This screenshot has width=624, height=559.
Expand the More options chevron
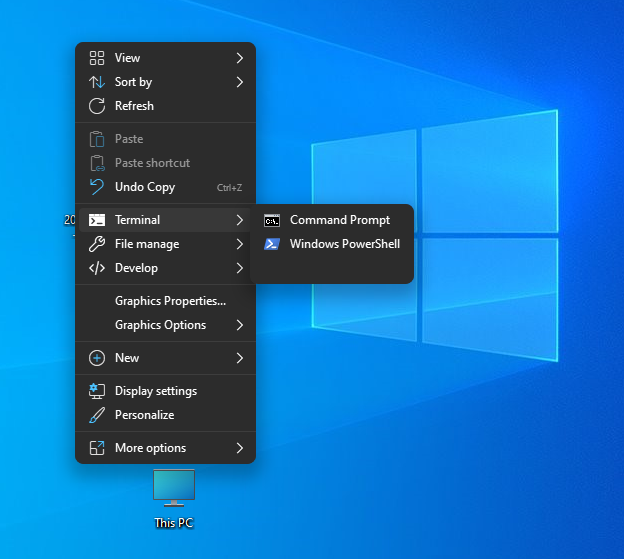[x=240, y=448]
